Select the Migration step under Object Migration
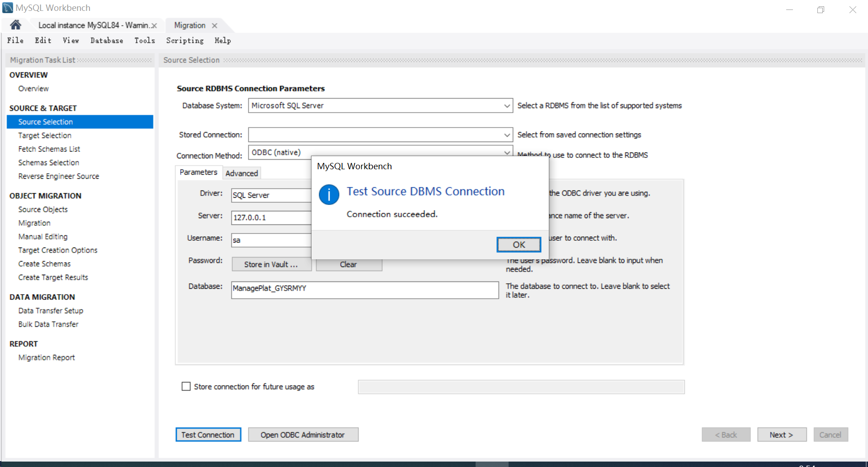The height and width of the screenshot is (467, 868). click(x=34, y=223)
